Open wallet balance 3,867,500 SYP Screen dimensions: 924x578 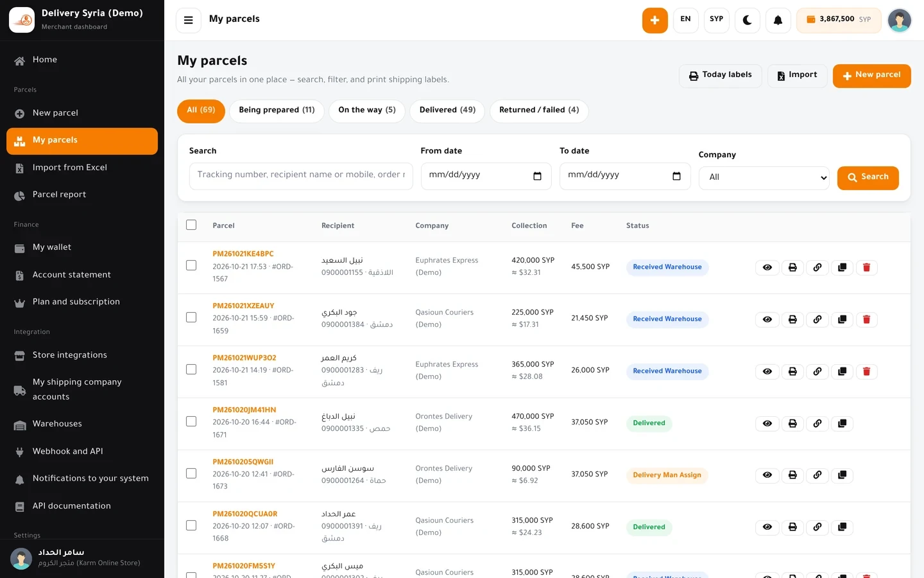pos(839,20)
